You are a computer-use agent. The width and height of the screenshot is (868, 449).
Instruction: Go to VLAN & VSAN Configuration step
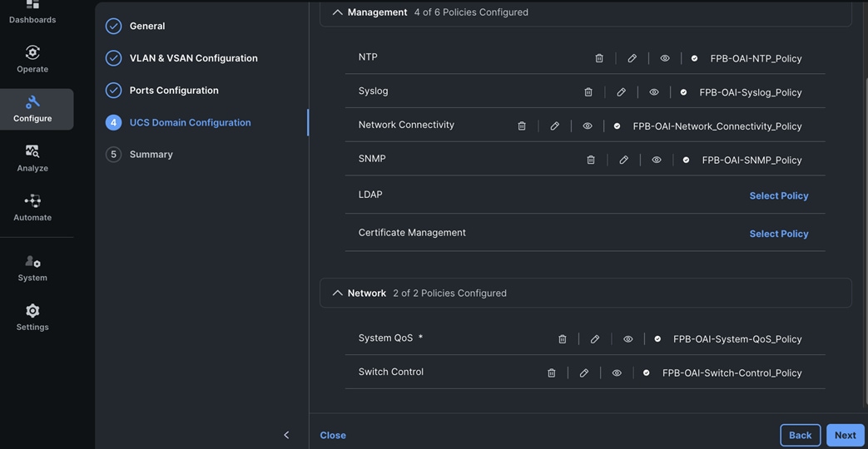193,58
